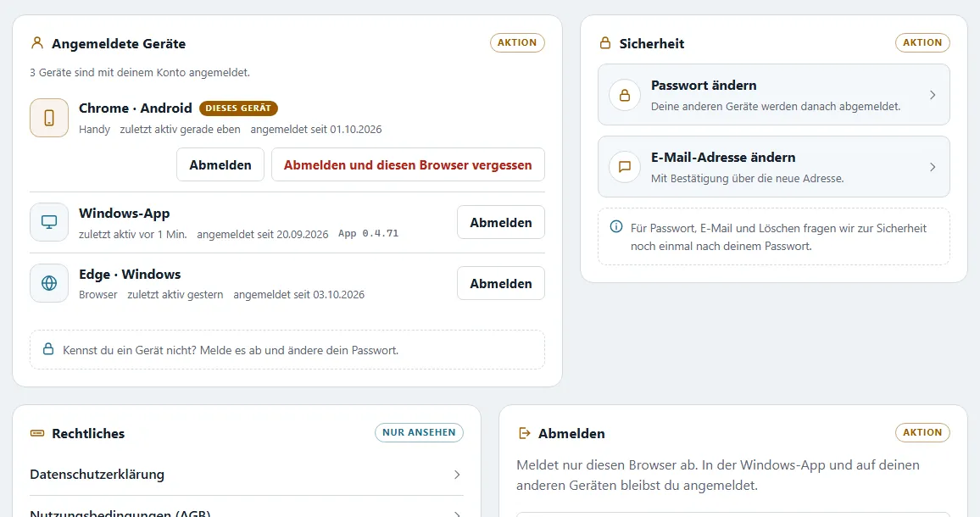Click the Rechtliches section icon
The width and height of the screenshot is (980, 517).
click(x=37, y=433)
